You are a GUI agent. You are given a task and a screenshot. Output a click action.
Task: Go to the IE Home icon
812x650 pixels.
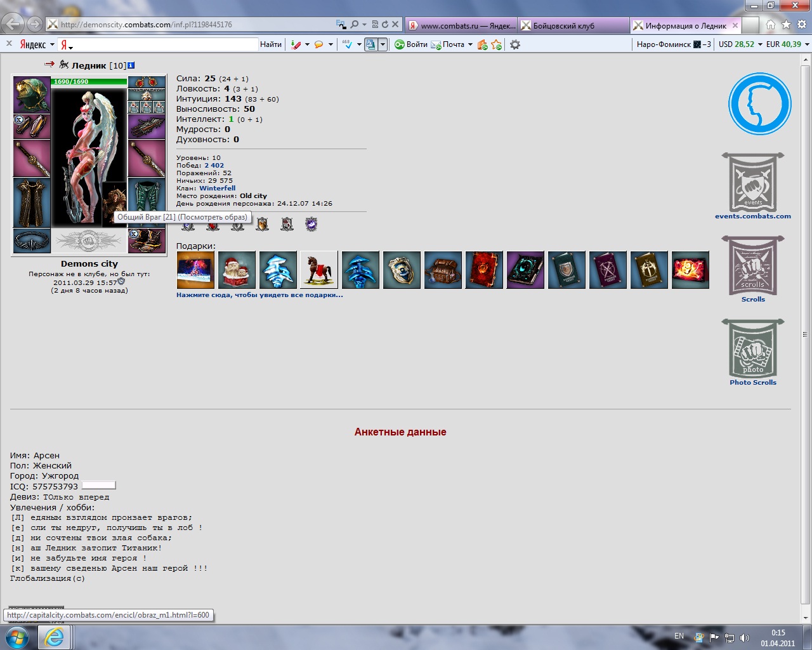tap(770, 25)
